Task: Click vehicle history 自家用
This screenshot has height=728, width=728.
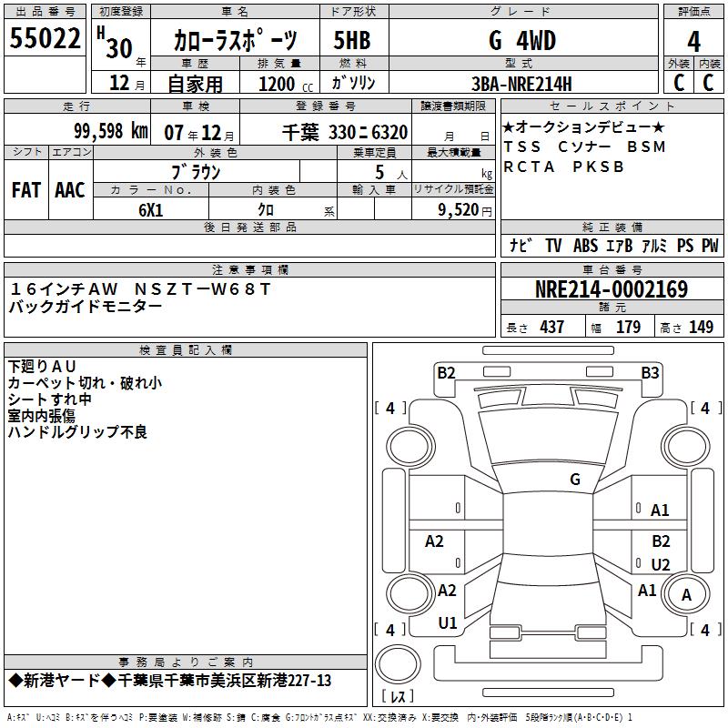Action: click(x=196, y=84)
